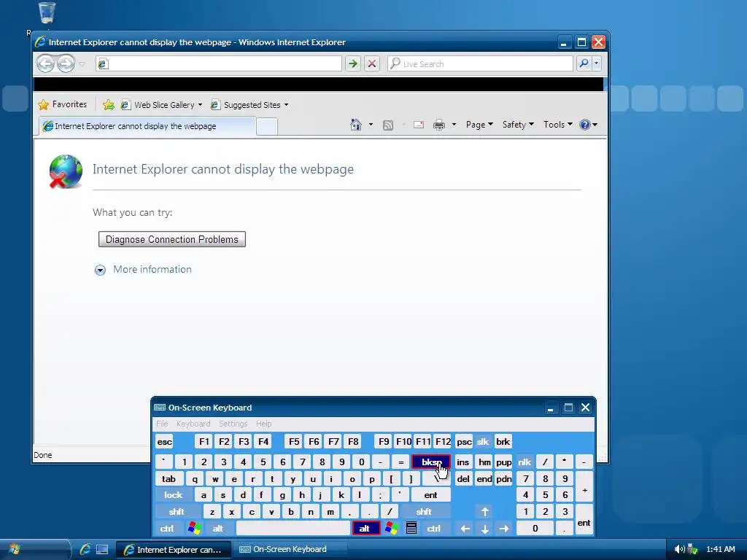Click the red Stop loading button
The width and height of the screenshot is (747, 560).
pyautogui.click(x=372, y=63)
